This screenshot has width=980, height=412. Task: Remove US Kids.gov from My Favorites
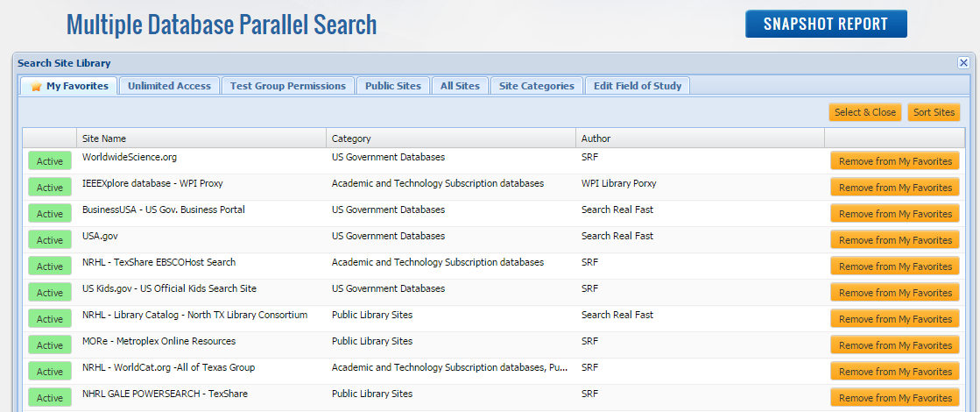pyautogui.click(x=895, y=293)
